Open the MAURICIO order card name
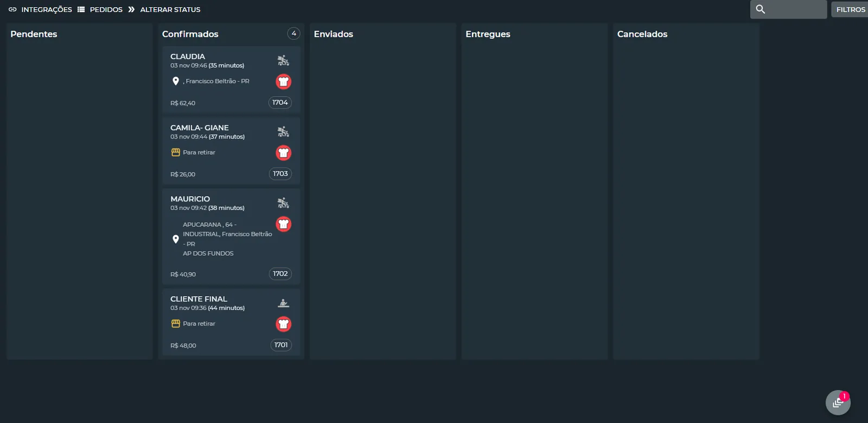The height and width of the screenshot is (423, 868). tap(190, 199)
